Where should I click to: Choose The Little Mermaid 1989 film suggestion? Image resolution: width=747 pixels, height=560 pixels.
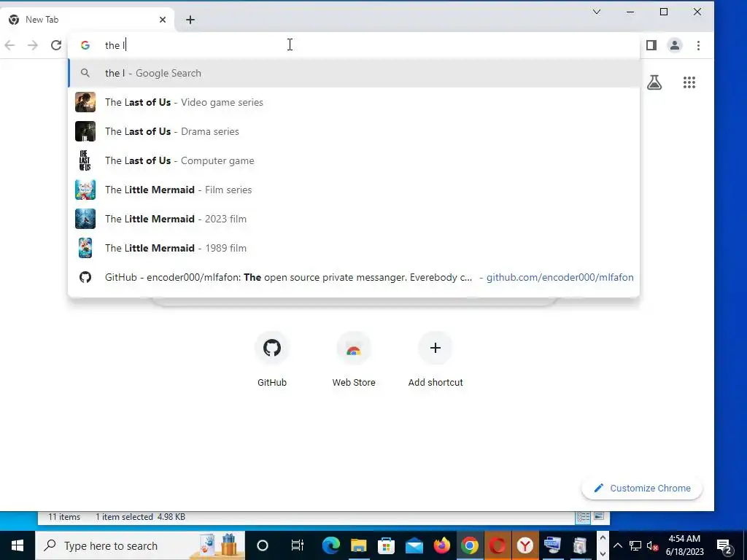click(354, 248)
